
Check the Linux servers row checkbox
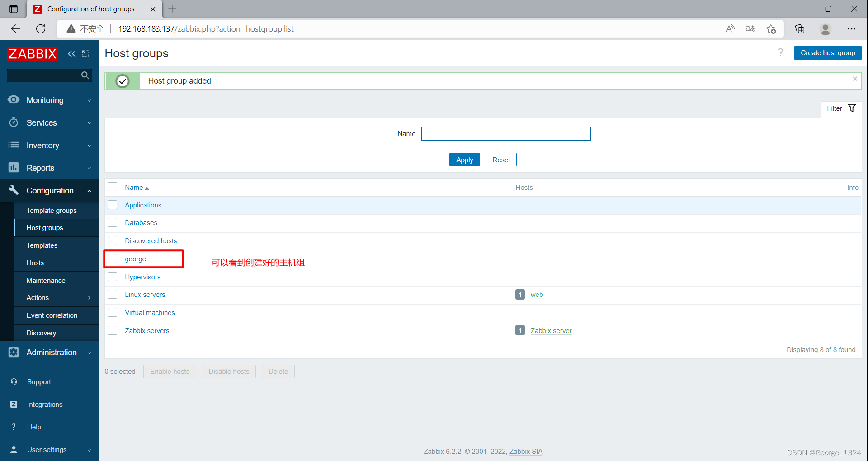(113, 294)
